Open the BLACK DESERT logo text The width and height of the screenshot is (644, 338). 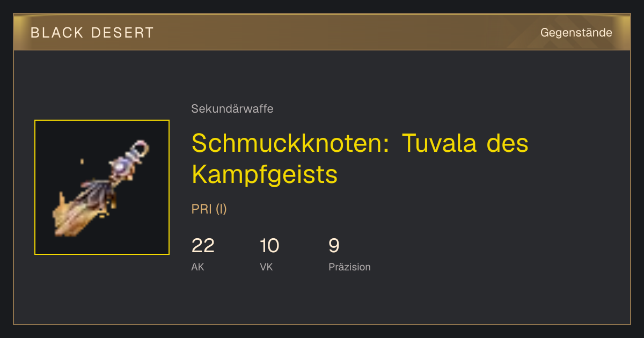pyautogui.click(x=92, y=33)
